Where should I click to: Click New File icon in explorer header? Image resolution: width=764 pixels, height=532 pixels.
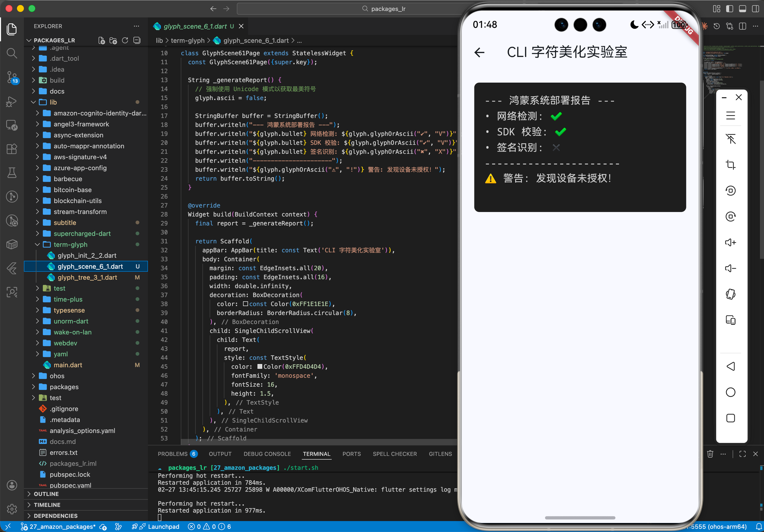click(x=102, y=41)
